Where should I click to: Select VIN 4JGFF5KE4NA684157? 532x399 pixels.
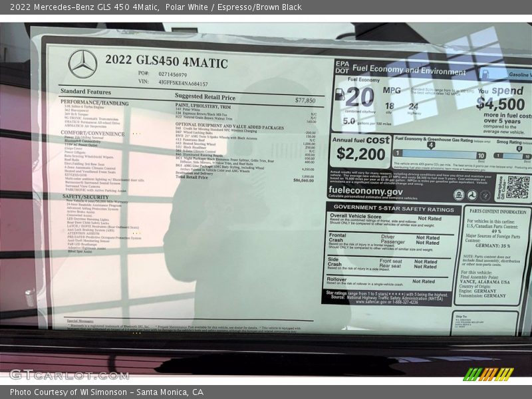pos(183,82)
